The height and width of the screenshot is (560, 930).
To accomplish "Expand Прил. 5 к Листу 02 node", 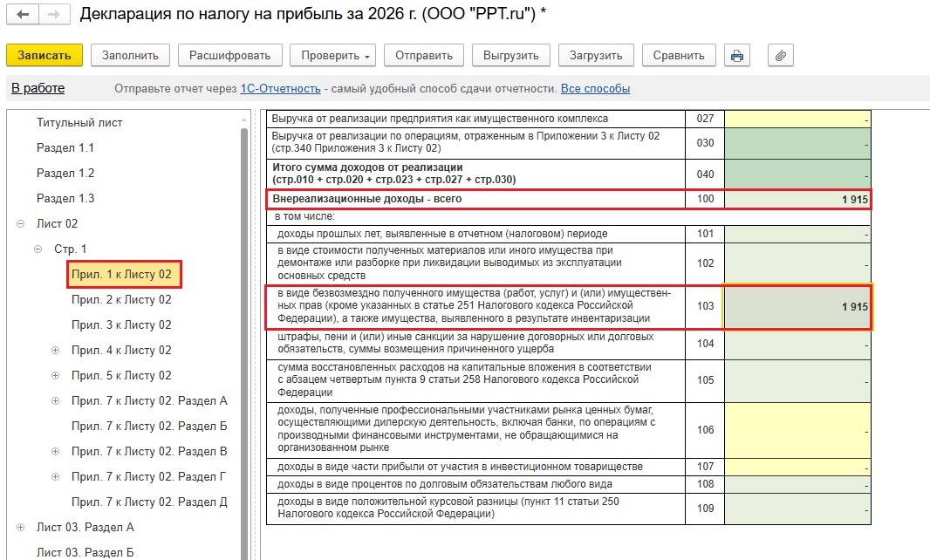I will point(55,375).
